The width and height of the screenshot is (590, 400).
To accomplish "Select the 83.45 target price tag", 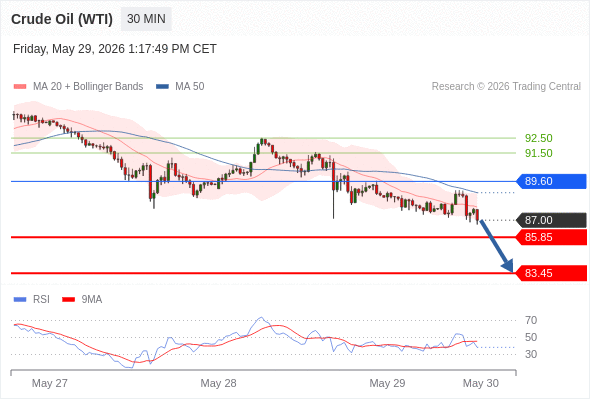I will 551,273.
